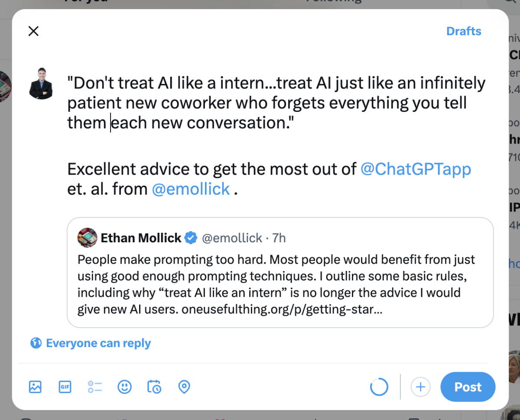Tag a location with the pin icon
520x420 pixels.
tap(184, 386)
